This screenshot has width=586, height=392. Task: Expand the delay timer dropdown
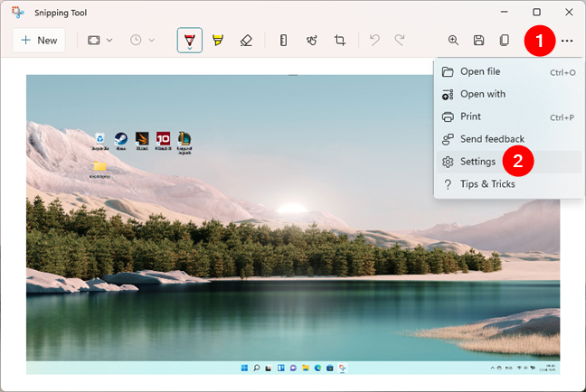(x=142, y=41)
